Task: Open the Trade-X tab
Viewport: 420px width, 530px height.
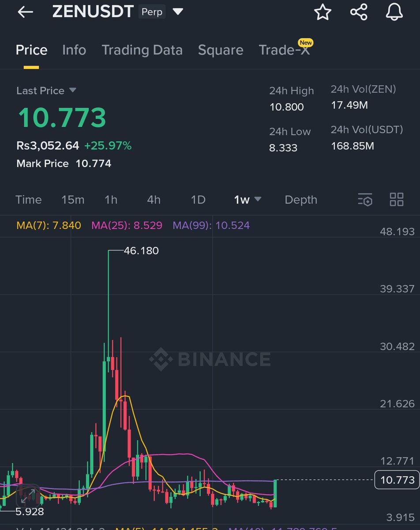Action: click(x=285, y=50)
